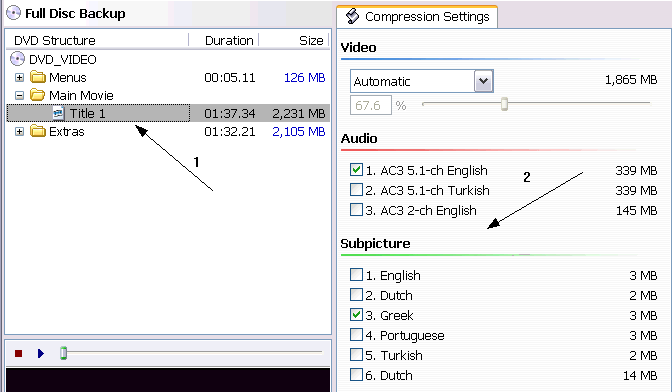
Task: Click the Full Disc Backup disc icon
Action: coord(13,13)
